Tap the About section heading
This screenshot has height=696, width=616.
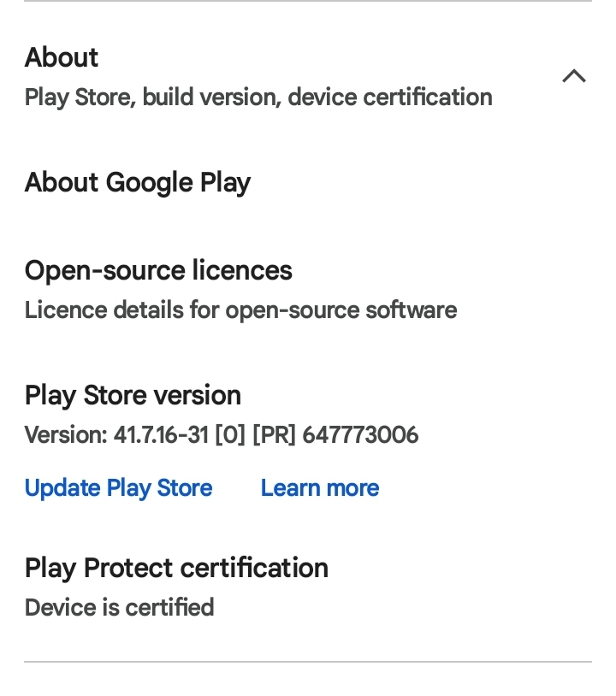62,57
